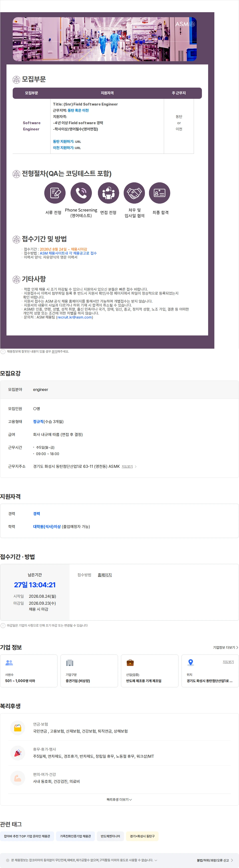The width and height of the screenshot is (239, 868).
Task: Click the 사원수 501~1,000명 이하 card
Action: click(29, 671)
